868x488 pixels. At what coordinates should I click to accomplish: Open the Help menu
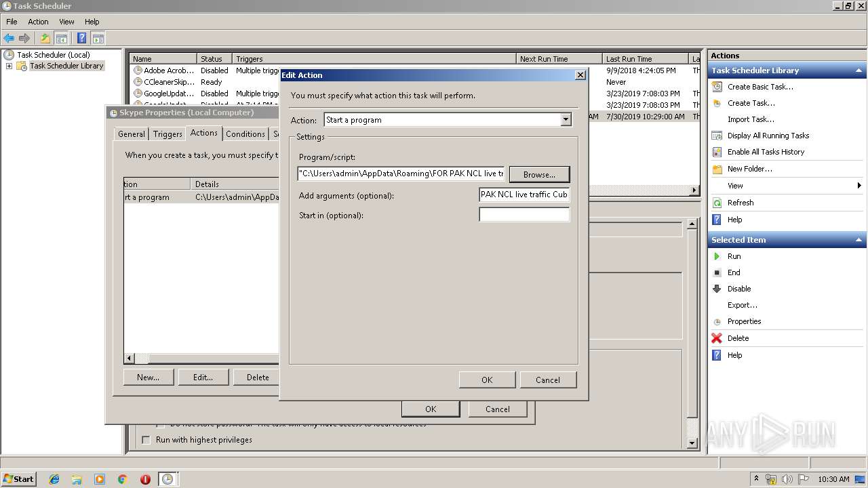92,22
